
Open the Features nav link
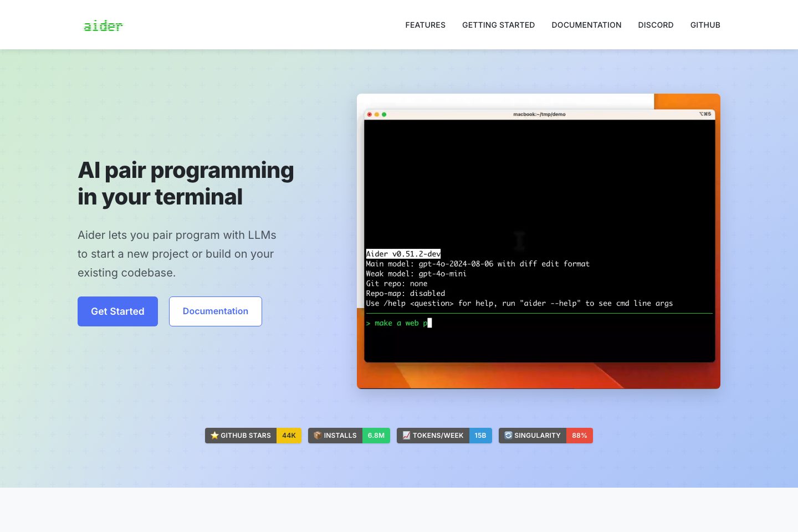coord(425,25)
